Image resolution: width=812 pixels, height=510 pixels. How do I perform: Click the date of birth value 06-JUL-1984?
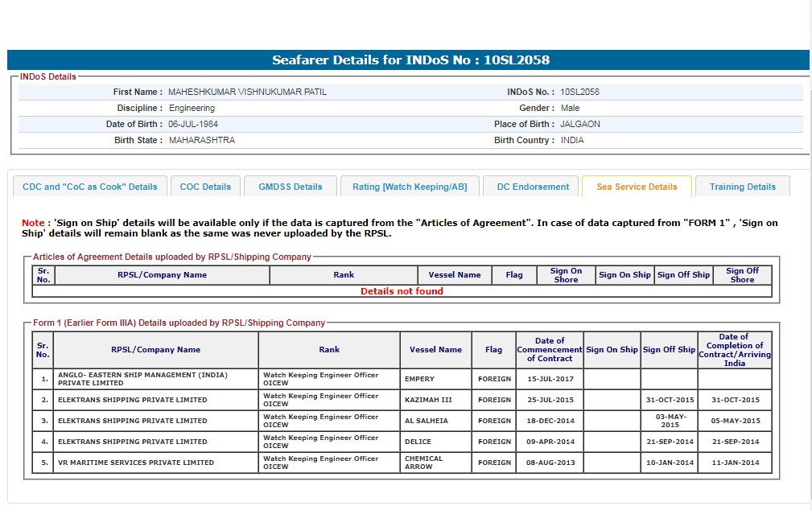pos(193,125)
